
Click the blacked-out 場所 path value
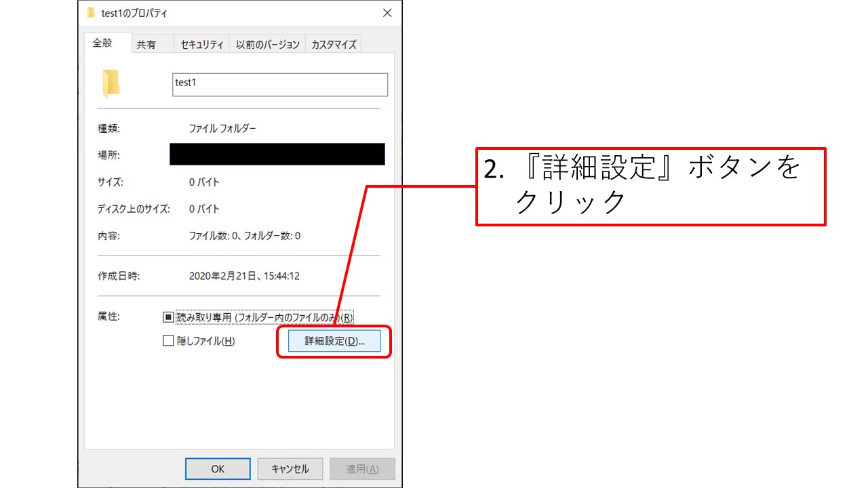pos(277,155)
